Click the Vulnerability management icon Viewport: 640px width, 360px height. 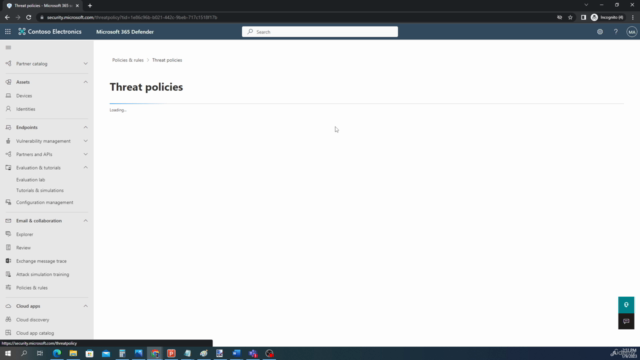8,141
